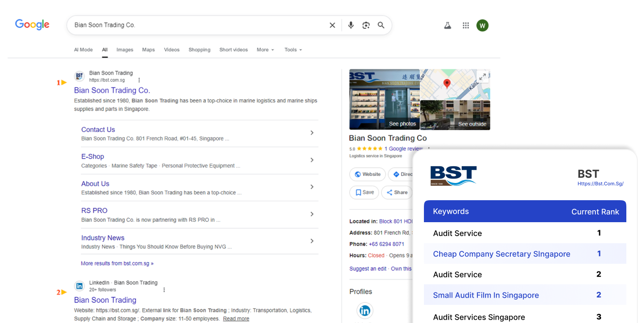Open See photos storefront thumbnail

tap(384, 99)
